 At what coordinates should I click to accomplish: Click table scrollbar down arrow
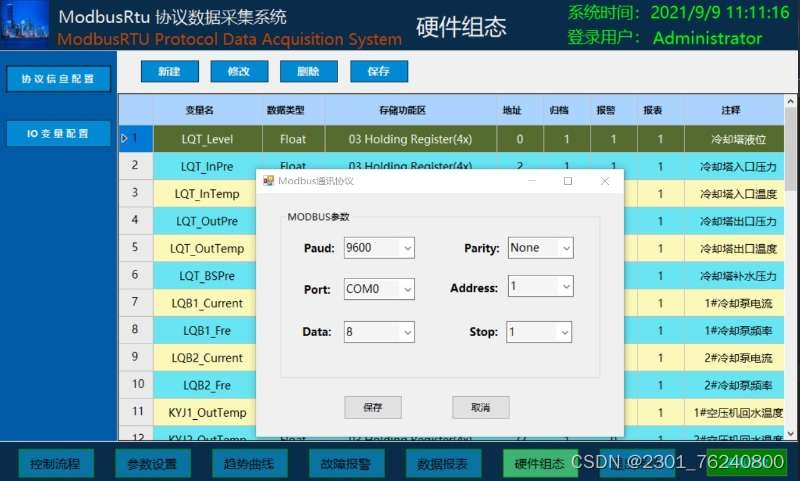click(x=790, y=434)
